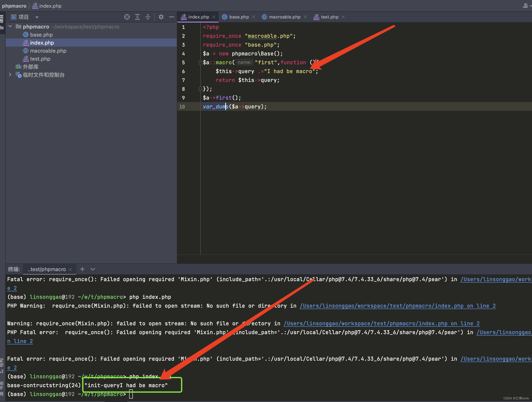This screenshot has height=402, width=532.
Task: Click fold end marker at line 8
Action: tap(200, 89)
